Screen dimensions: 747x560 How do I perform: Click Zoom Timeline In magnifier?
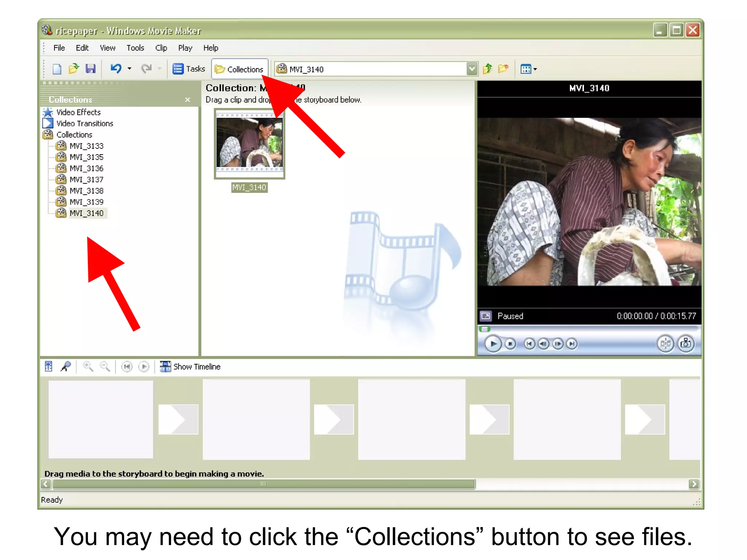click(88, 366)
